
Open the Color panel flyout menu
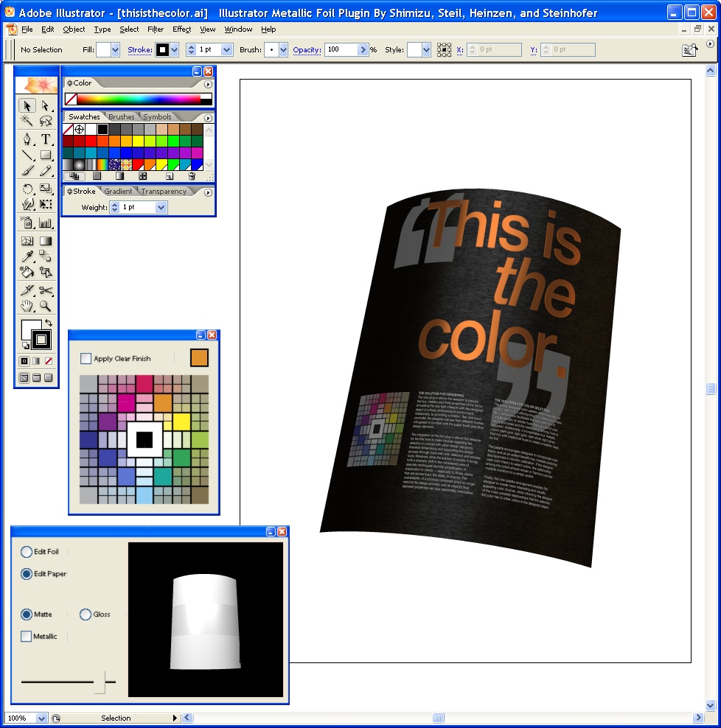click(208, 84)
